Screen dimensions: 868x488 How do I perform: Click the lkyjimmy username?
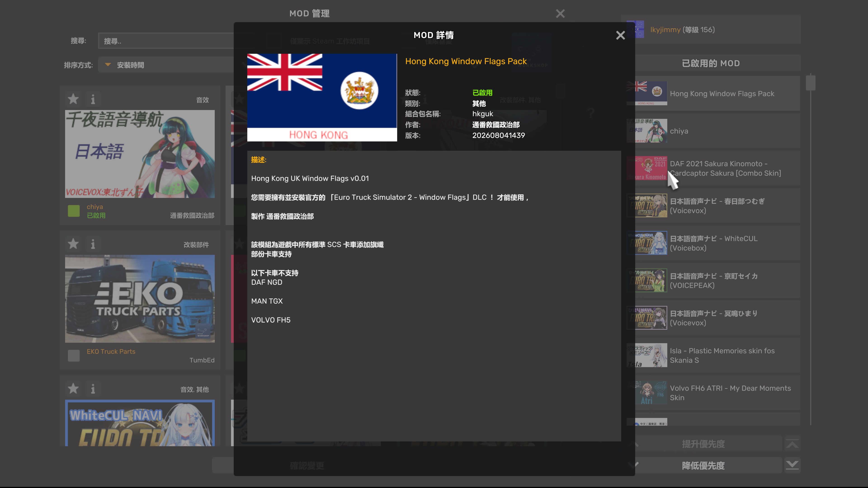pyautogui.click(x=665, y=30)
